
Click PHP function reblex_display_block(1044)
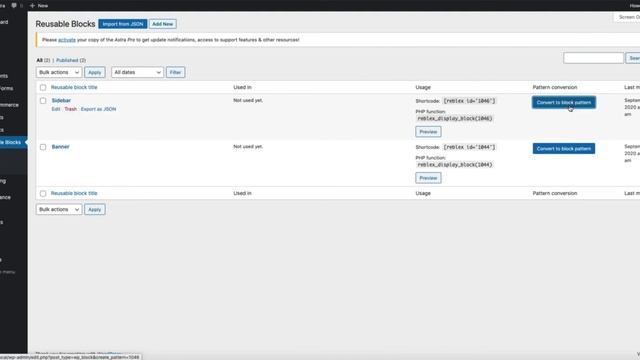[x=455, y=164]
